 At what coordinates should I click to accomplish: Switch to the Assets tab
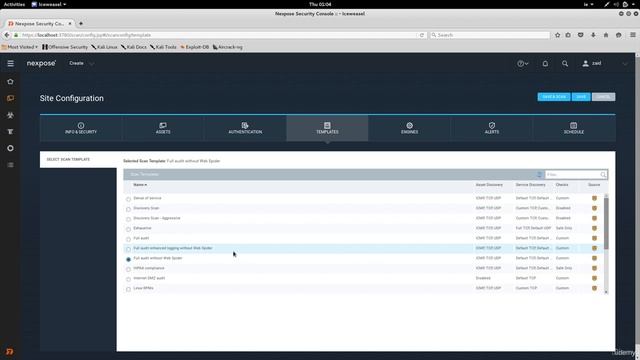pos(163,128)
